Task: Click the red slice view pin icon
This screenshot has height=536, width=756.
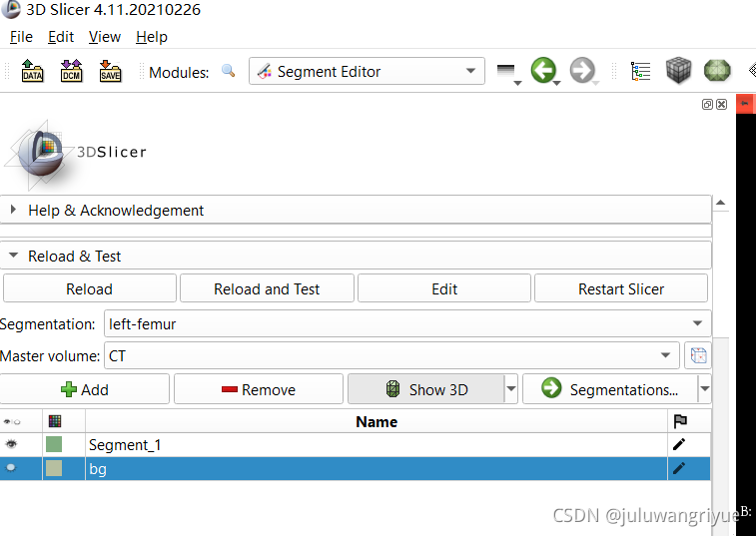Action: click(745, 103)
